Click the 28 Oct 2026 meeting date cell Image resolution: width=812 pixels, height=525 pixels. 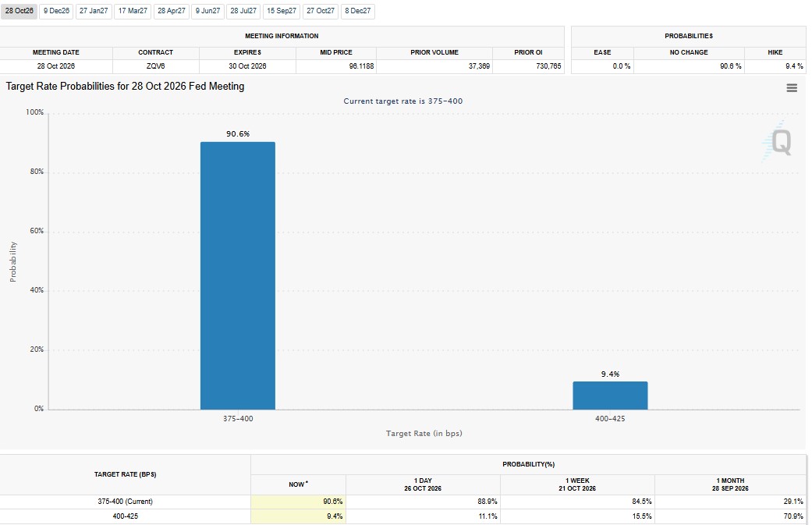[56, 66]
